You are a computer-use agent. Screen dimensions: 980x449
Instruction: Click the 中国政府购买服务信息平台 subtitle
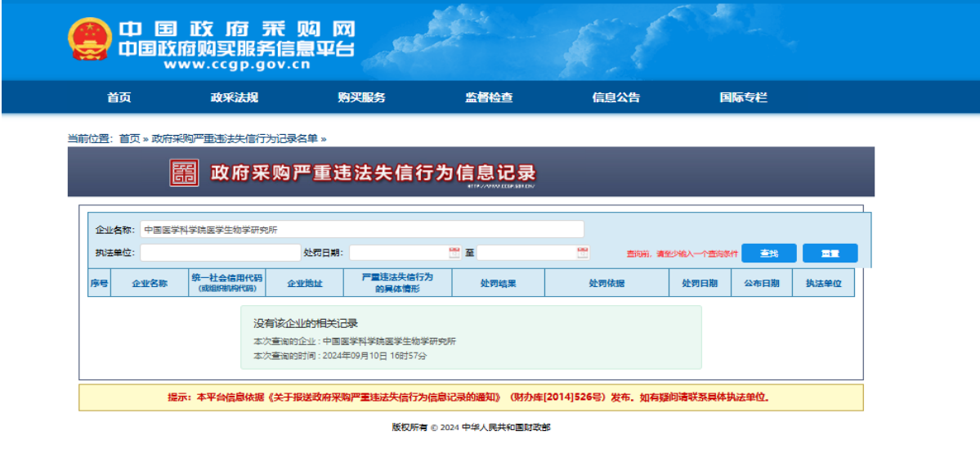click(x=236, y=48)
